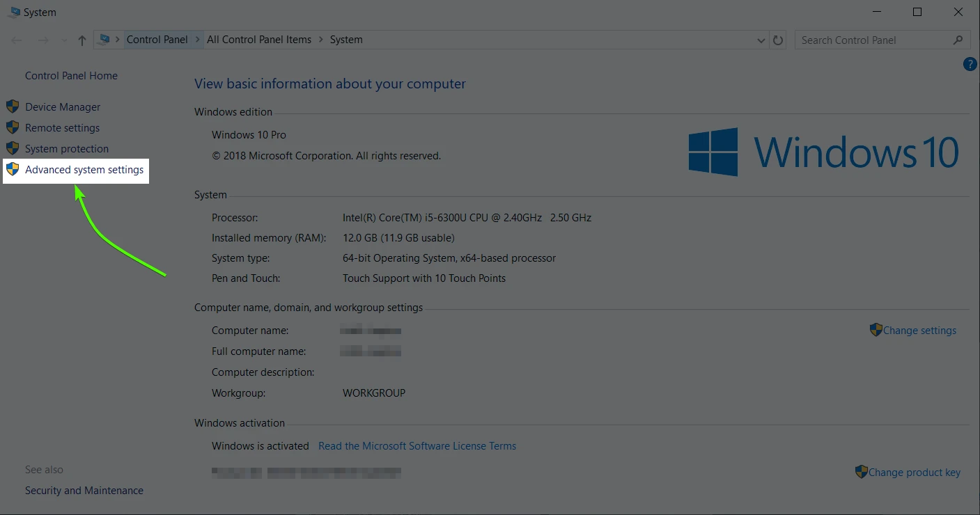980x515 pixels.
Task: Click the Remote settings shield icon
Action: (12, 127)
